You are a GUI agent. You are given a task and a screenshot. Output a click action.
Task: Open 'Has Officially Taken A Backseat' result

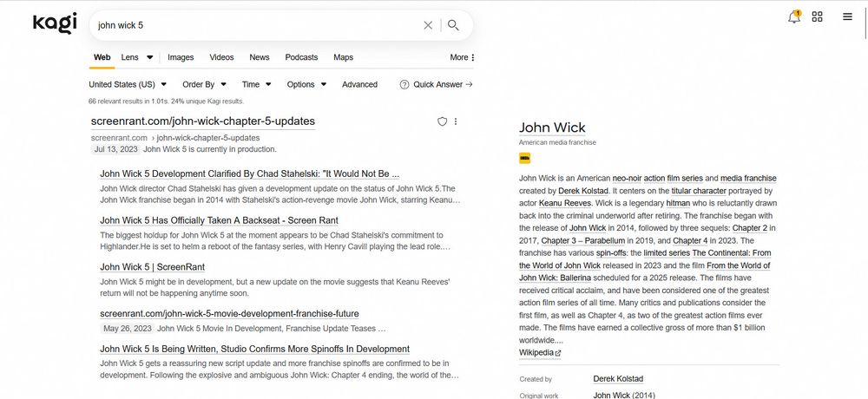click(x=220, y=220)
